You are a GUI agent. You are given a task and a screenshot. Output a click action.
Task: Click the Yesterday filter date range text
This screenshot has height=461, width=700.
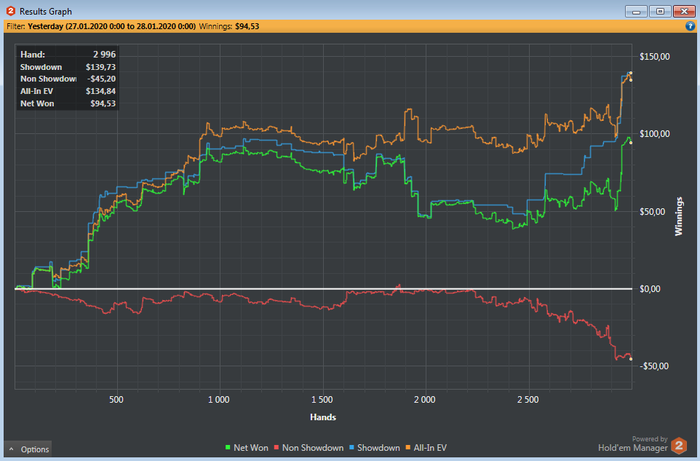112,26
